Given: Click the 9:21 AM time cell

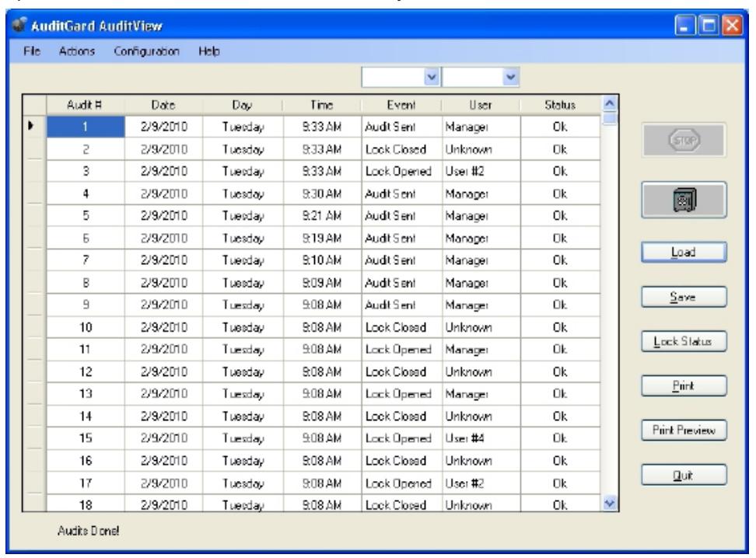Looking at the screenshot, I should (x=321, y=216).
